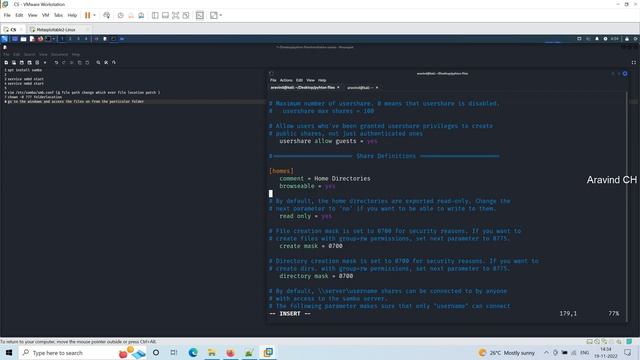
Task: Open Microsoft Edge from the taskbar
Action: point(193,353)
